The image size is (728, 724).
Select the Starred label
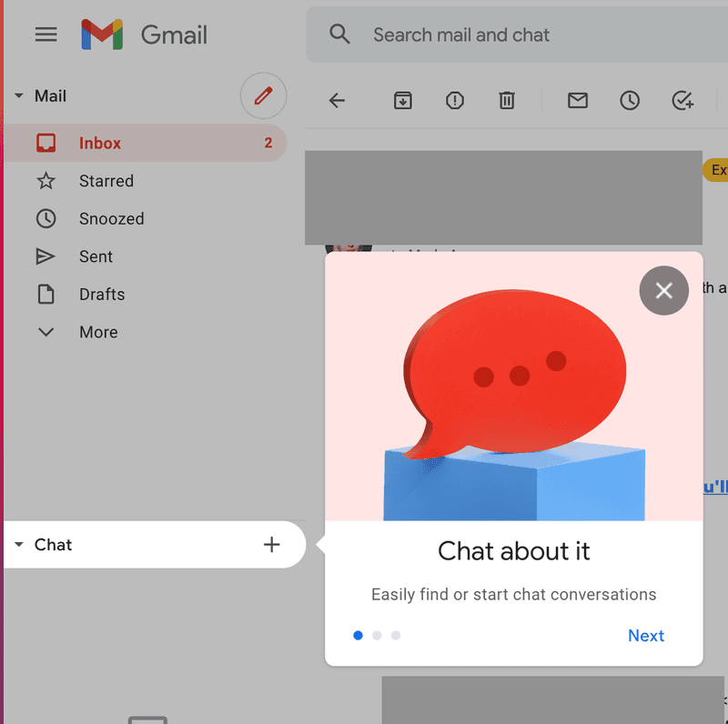(x=106, y=181)
